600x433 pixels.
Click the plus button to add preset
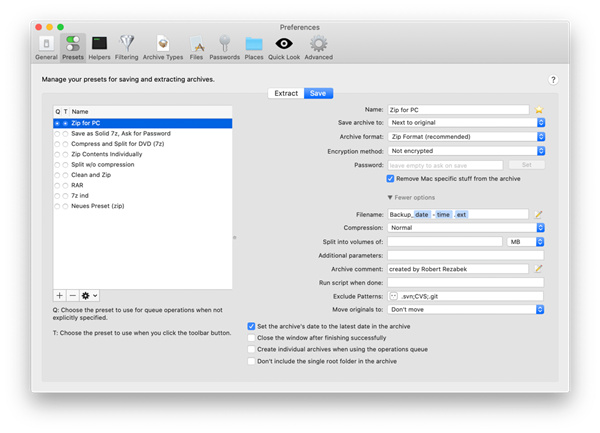(x=60, y=296)
